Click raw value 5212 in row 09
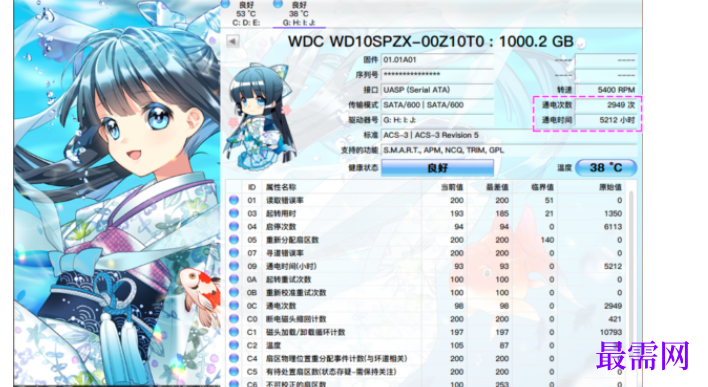 tap(613, 266)
